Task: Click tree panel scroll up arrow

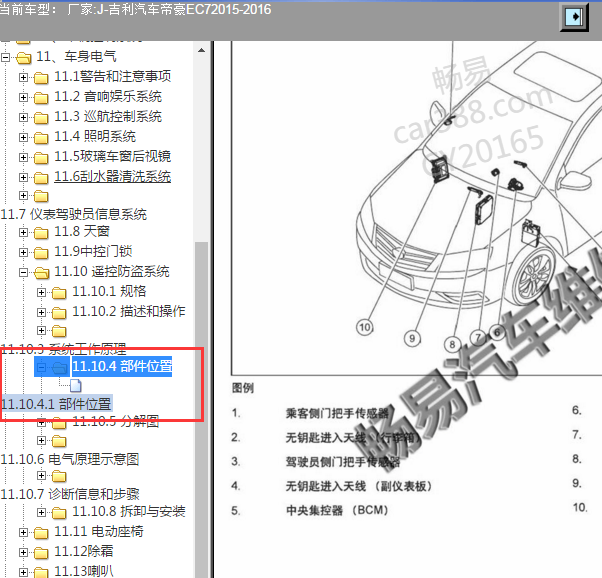Action: (201, 50)
